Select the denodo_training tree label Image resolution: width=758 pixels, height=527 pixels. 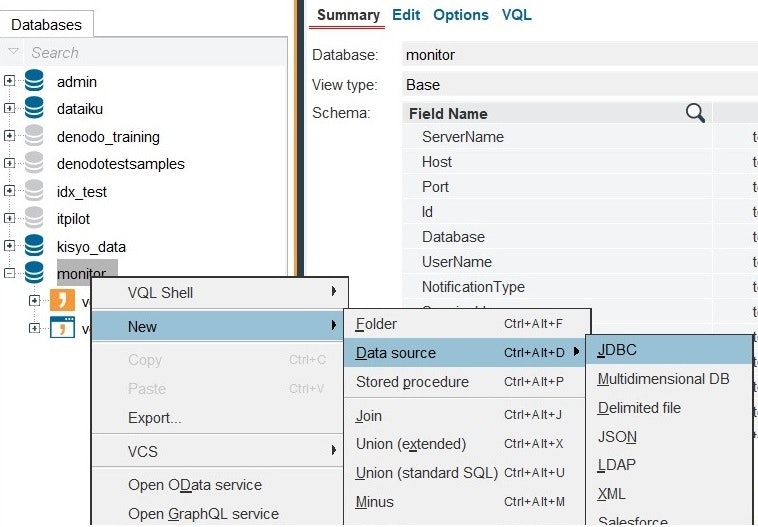pos(108,137)
